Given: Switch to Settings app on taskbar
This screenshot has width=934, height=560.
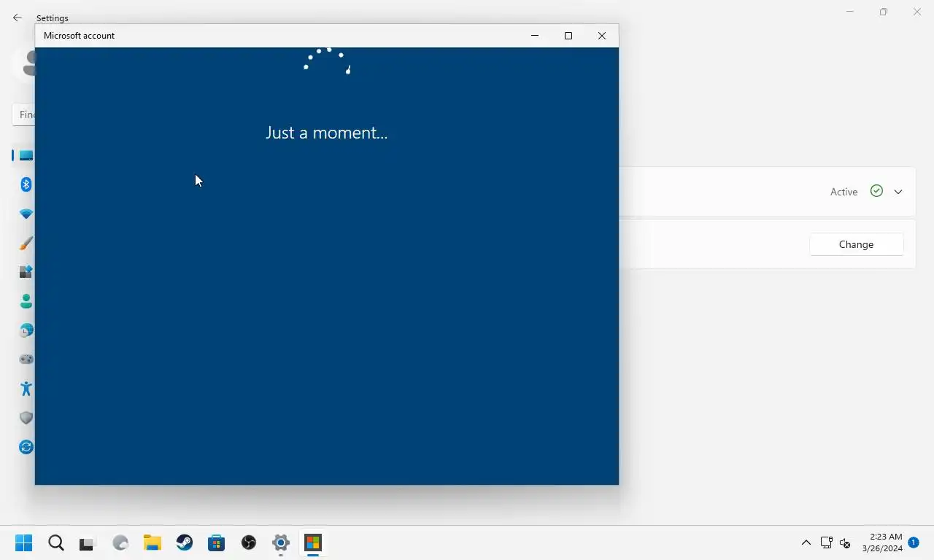Looking at the screenshot, I should pyautogui.click(x=281, y=542).
